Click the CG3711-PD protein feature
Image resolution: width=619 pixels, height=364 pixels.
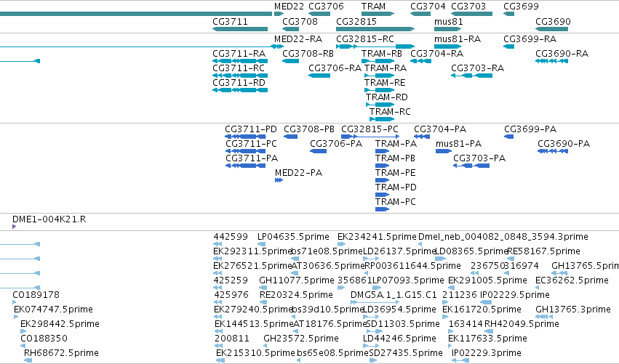click(x=245, y=137)
